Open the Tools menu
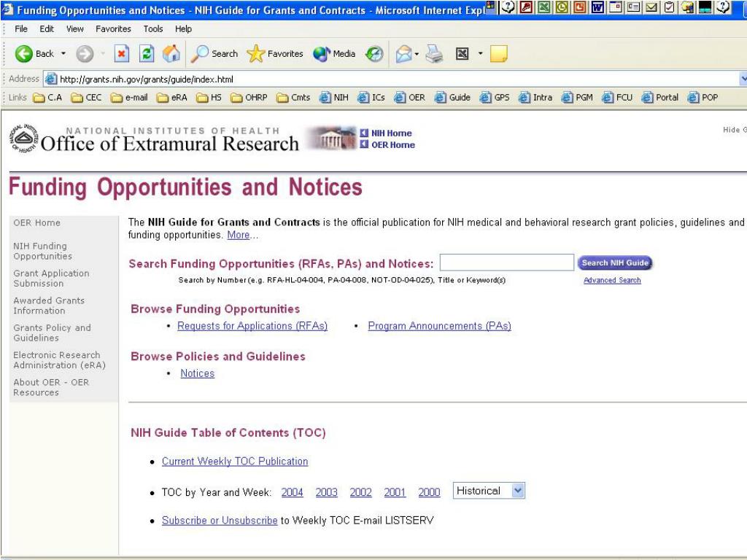The image size is (747, 560). 153,29
